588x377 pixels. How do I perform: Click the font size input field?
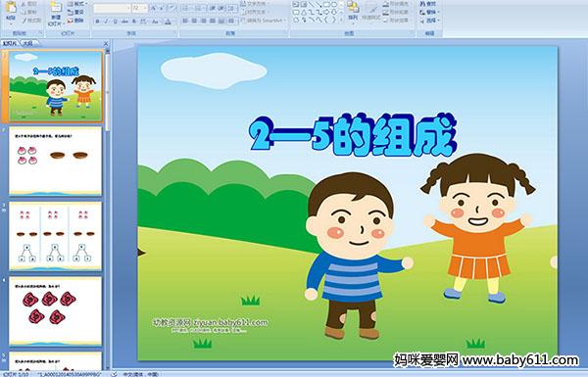[x=137, y=8]
